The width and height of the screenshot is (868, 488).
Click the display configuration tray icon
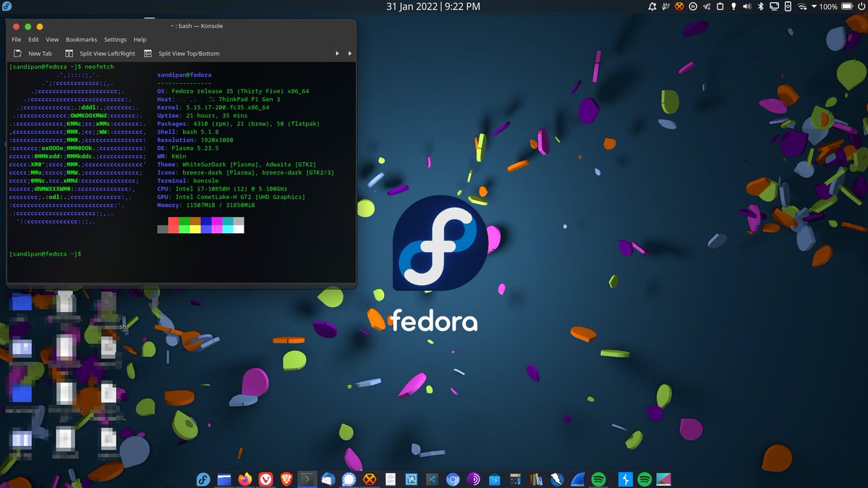[x=775, y=7]
